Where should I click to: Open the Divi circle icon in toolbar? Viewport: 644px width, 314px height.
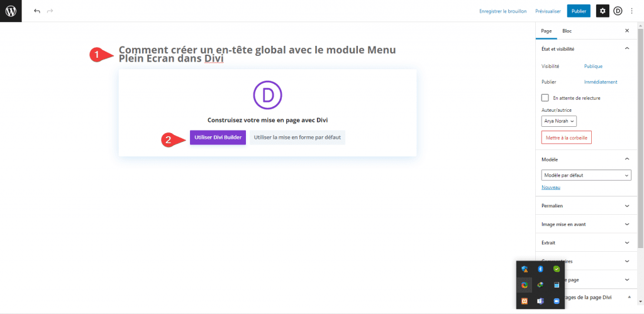tap(618, 11)
